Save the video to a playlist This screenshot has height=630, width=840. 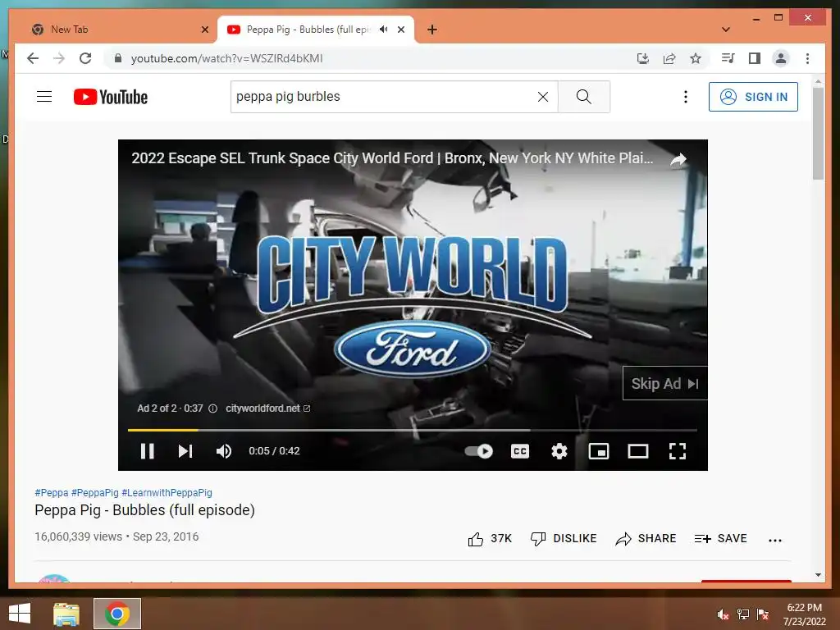pyautogui.click(x=720, y=538)
